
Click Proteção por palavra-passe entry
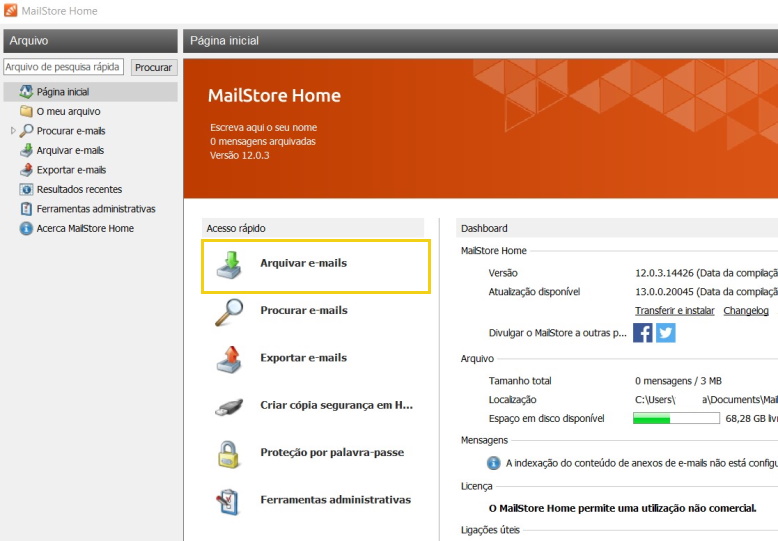(x=332, y=452)
